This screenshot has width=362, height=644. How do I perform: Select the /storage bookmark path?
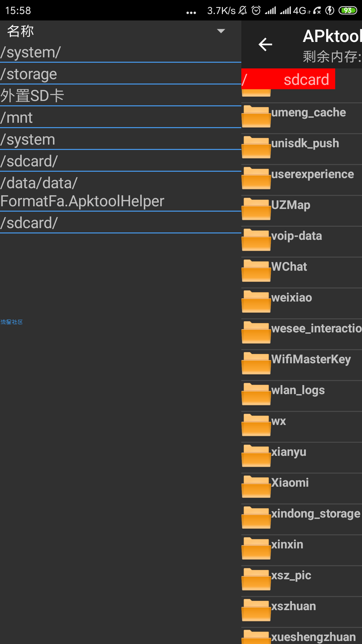click(121, 74)
